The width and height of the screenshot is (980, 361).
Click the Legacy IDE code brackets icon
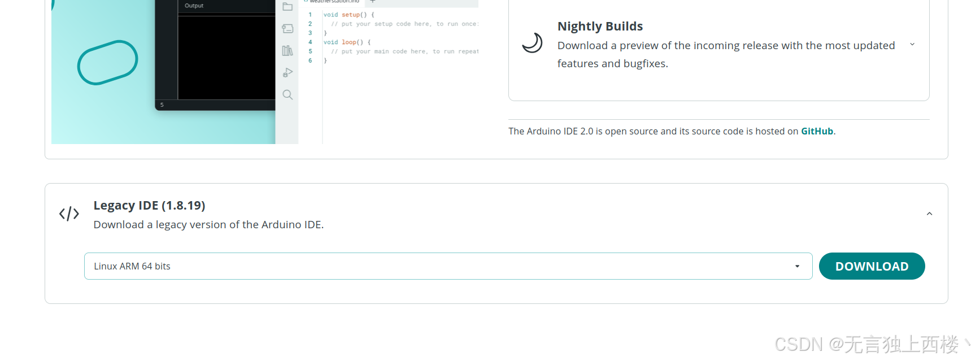(x=69, y=214)
